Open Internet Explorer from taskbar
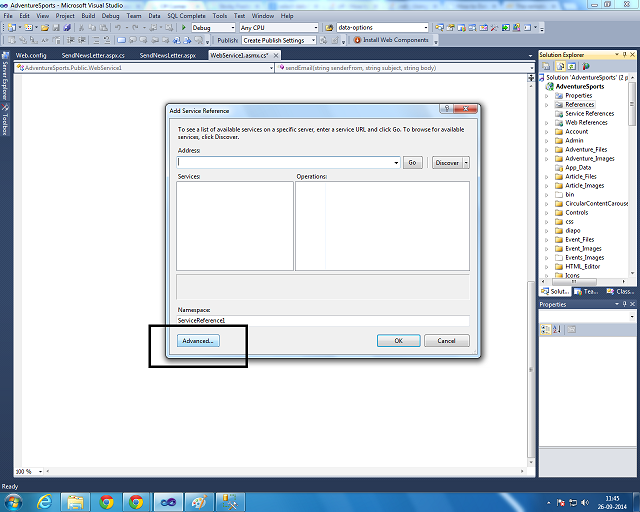This screenshot has width=640, height=512. (44, 502)
